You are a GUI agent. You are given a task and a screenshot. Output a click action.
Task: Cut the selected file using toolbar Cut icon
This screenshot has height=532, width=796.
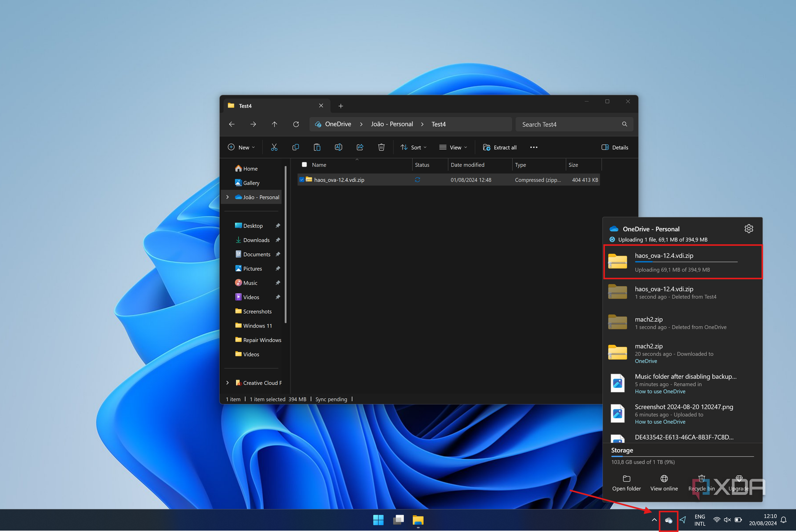[x=274, y=147]
